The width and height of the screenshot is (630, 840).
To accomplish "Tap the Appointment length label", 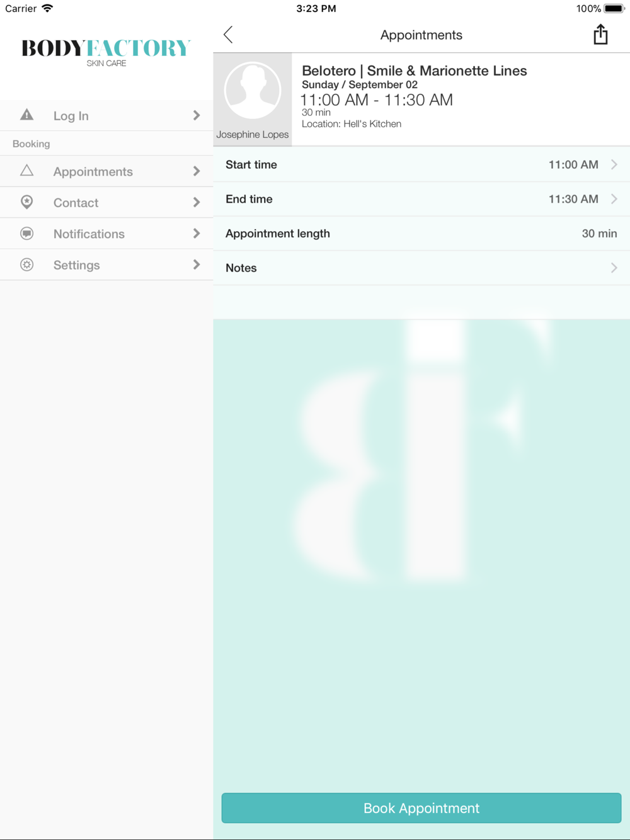I will [x=278, y=234].
